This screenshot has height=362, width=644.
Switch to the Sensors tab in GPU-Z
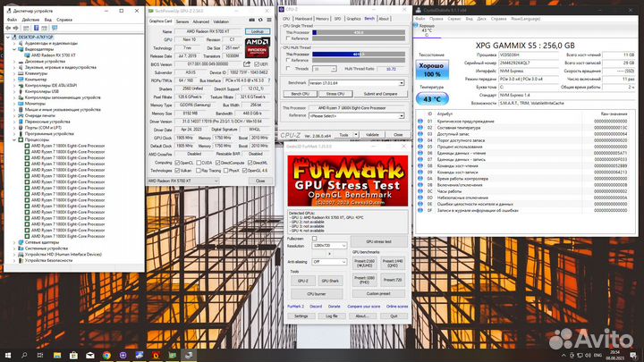(x=182, y=21)
